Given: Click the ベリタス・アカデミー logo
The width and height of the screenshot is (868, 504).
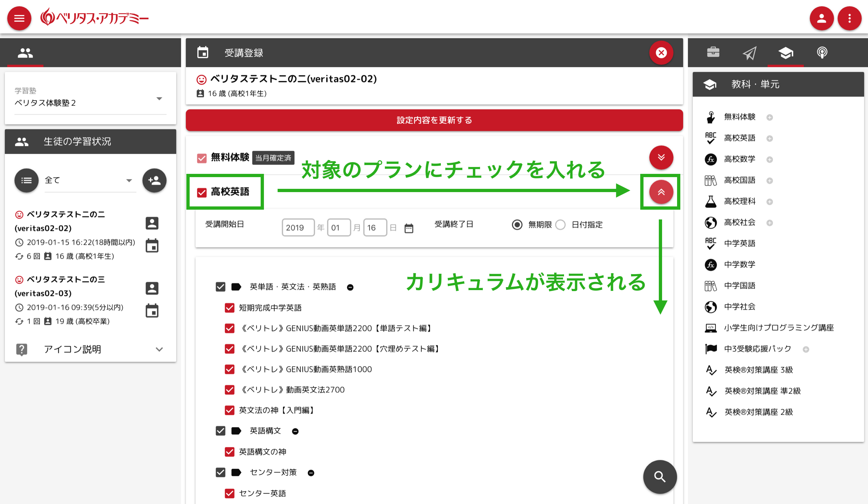Looking at the screenshot, I should click(x=94, y=17).
